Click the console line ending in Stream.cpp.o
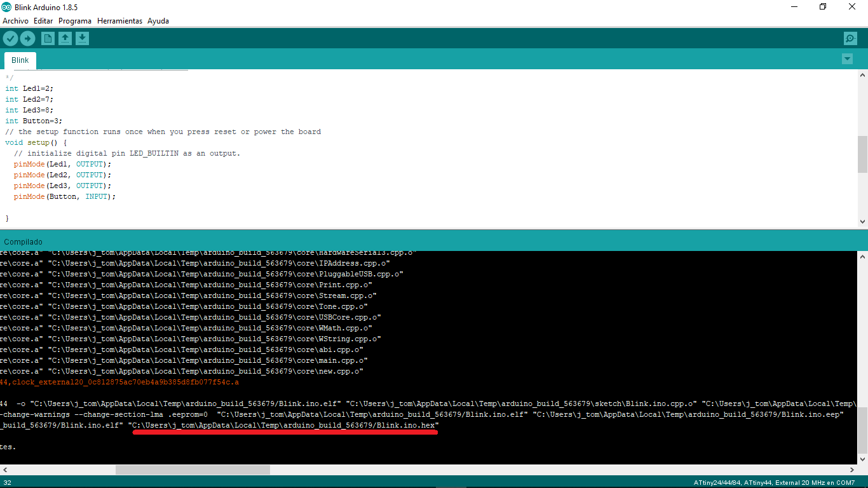This screenshot has height=488, width=868. (188, 296)
